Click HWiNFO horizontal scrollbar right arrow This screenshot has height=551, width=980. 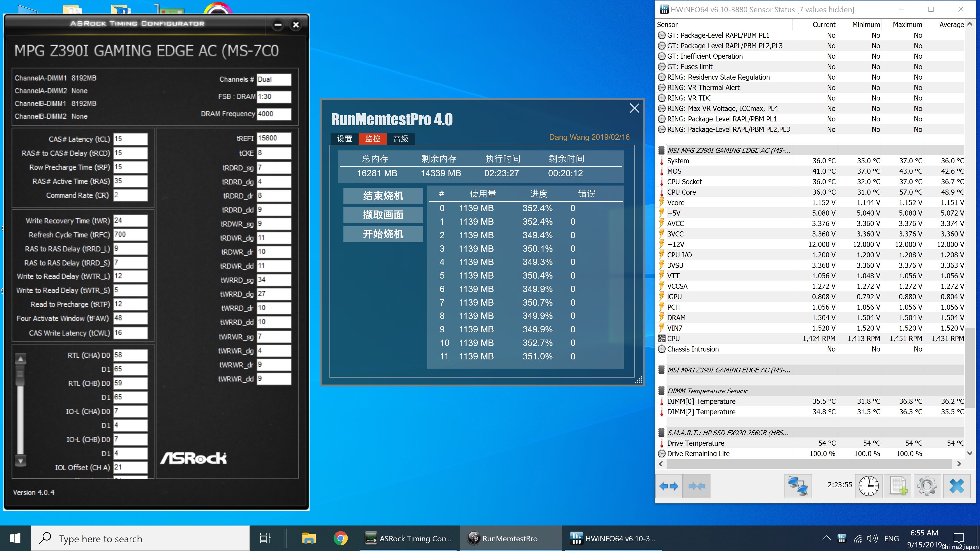tap(959, 464)
